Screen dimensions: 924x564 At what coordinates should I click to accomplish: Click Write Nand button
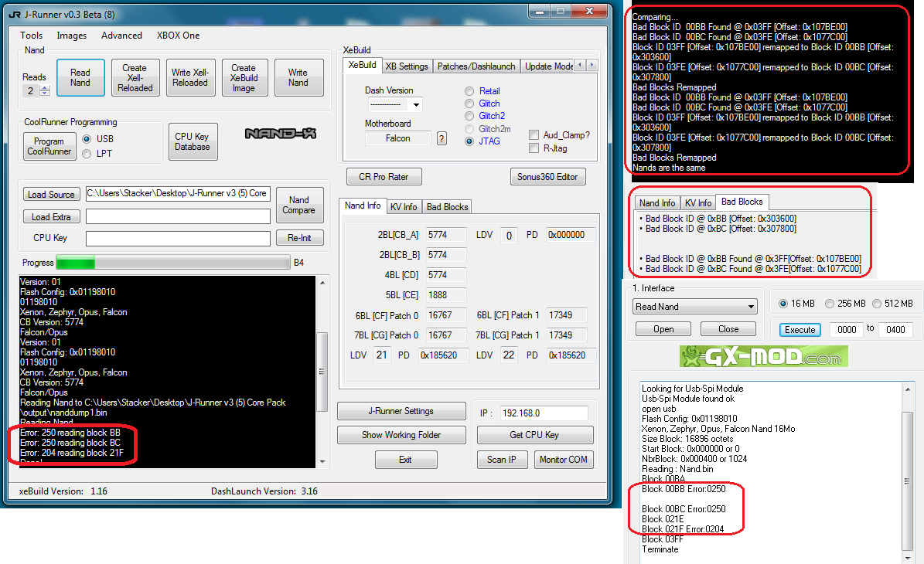(x=298, y=78)
